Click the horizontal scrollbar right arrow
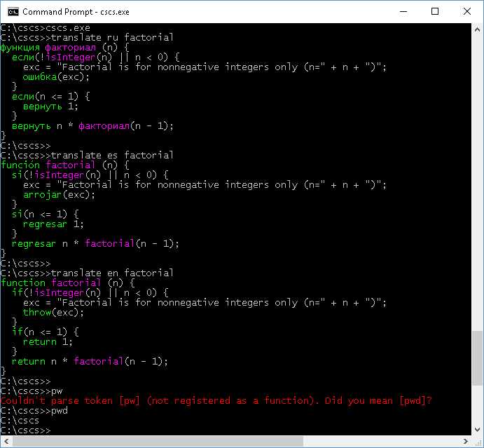484x448 pixels. coord(466,441)
